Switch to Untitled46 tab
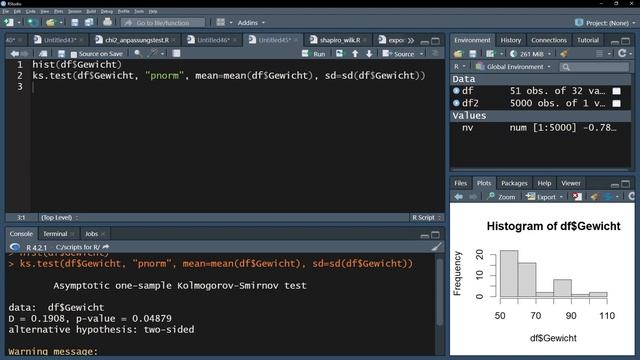The height and width of the screenshot is (360, 640). tap(213, 40)
